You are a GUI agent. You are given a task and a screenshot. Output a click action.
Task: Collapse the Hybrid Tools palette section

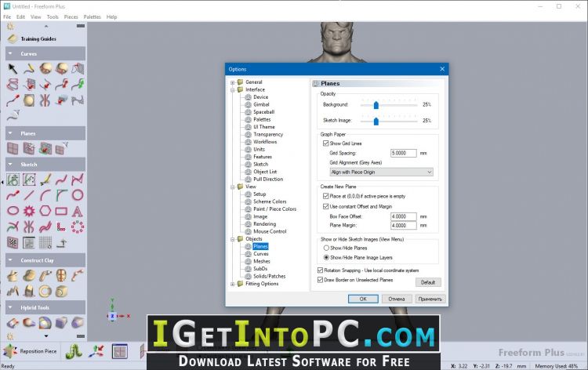[10, 307]
